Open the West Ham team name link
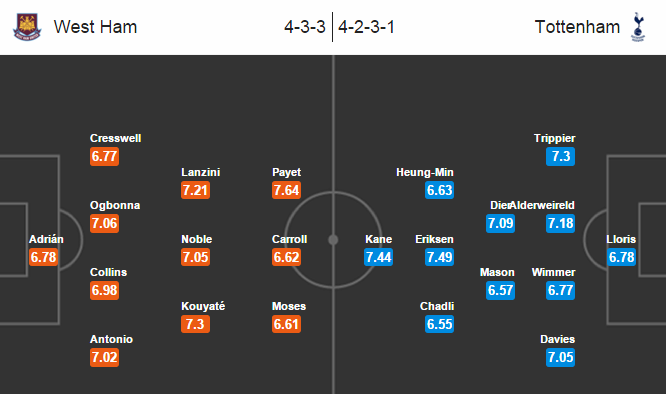 [x=95, y=27]
